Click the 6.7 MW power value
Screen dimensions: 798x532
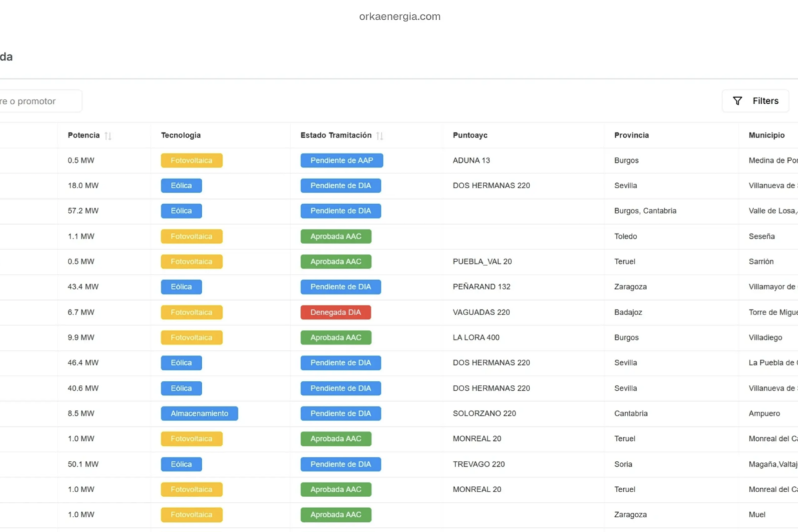pyautogui.click(x=81, y=312)
